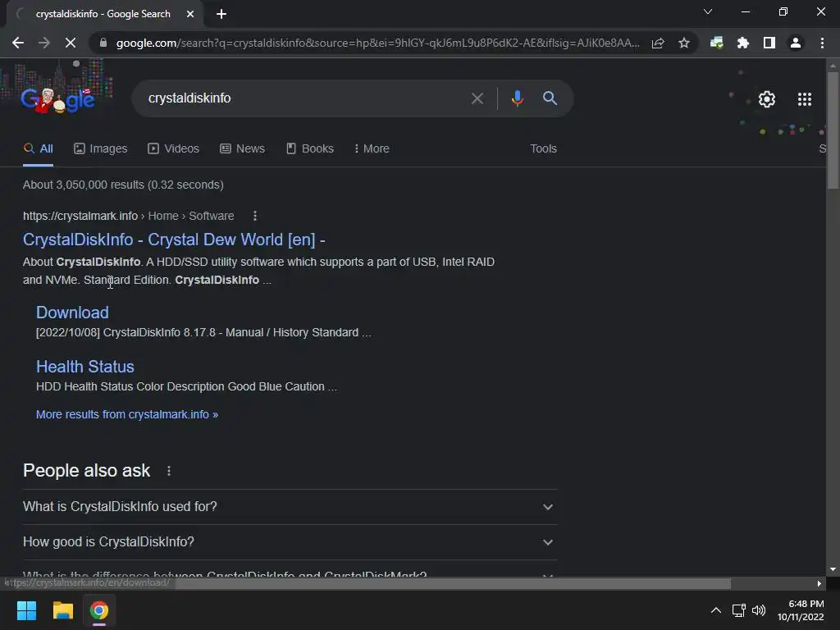Open result options next to crystalmark.info
Viewport: 840px width, 630px height.
click(x=255, y=216)
